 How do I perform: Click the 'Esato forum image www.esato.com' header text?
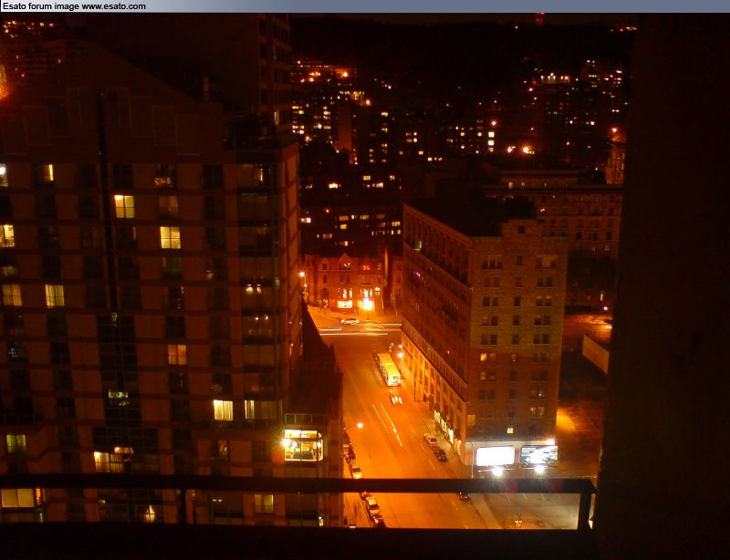pos(74,6)
